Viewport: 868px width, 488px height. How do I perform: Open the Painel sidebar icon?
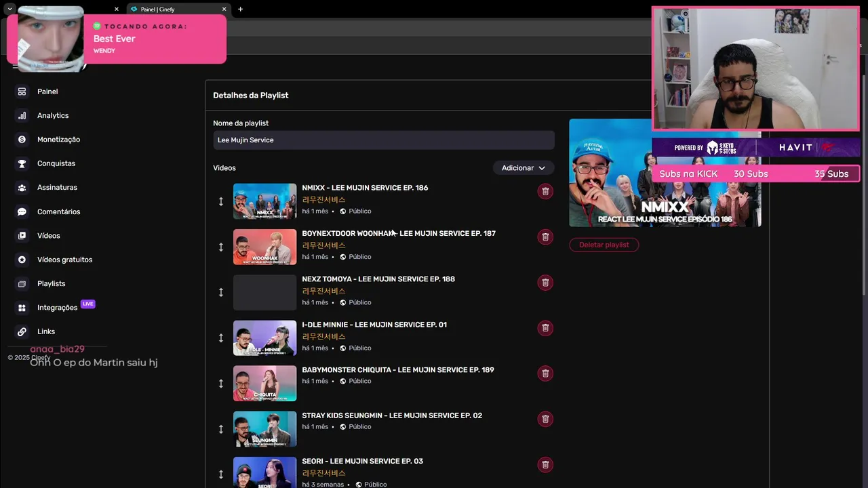[22, 91]
